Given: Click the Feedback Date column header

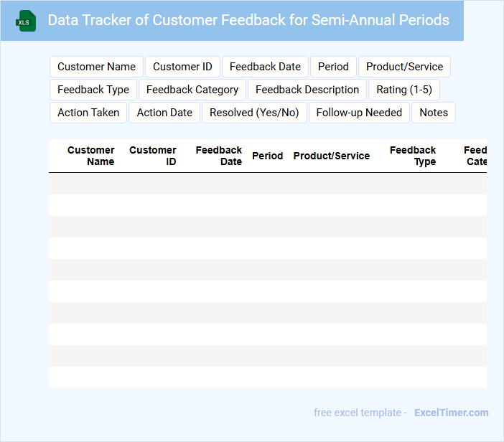Looking at the screenshot, I should coord(219,156).
